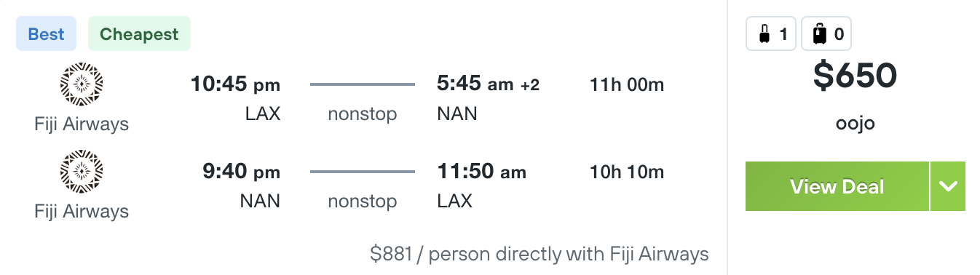Click the 11h 00m duration
This screenshot has width=980, height=275.
coord(627,85)
